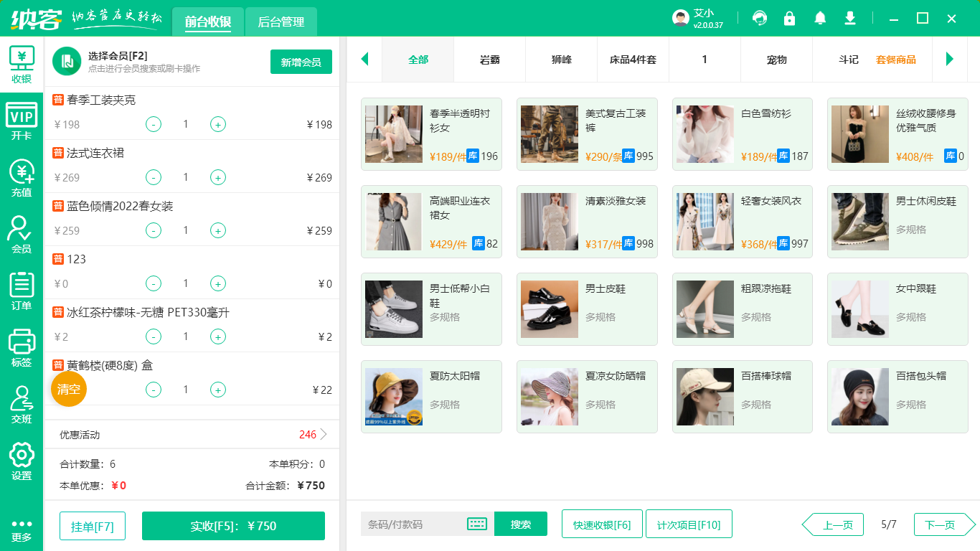This screenshot has width=980, height=551.
Task: Open the notification bell in title bar
Action: pos(819,18)
